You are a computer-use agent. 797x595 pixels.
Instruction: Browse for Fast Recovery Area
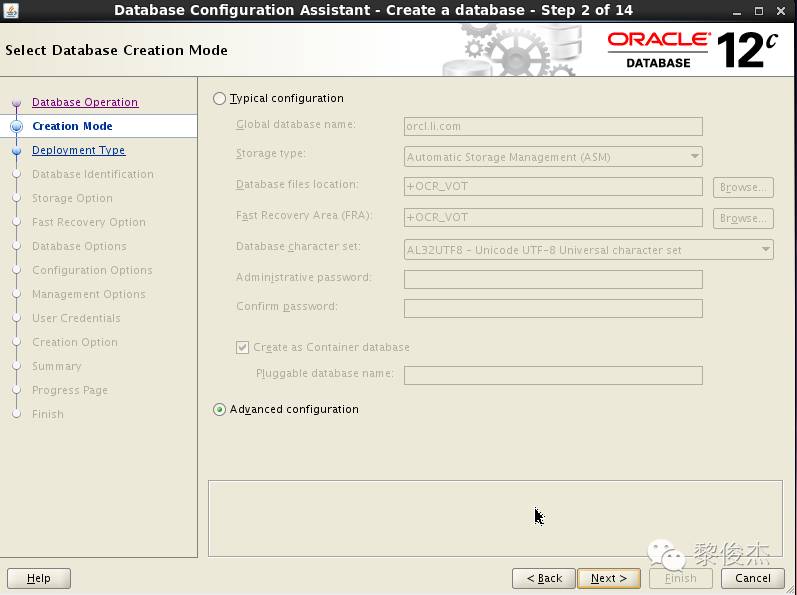click(x=743, y=218)
